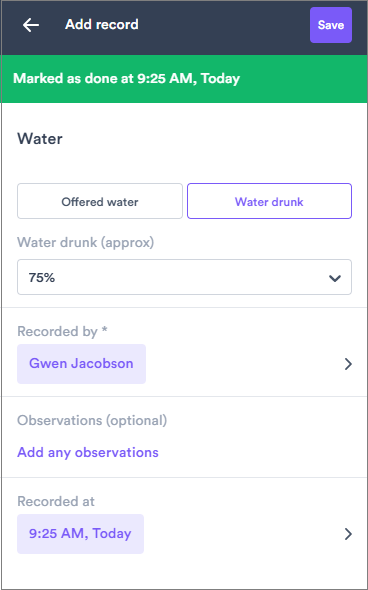Click the Water section heading

point(40,139)
